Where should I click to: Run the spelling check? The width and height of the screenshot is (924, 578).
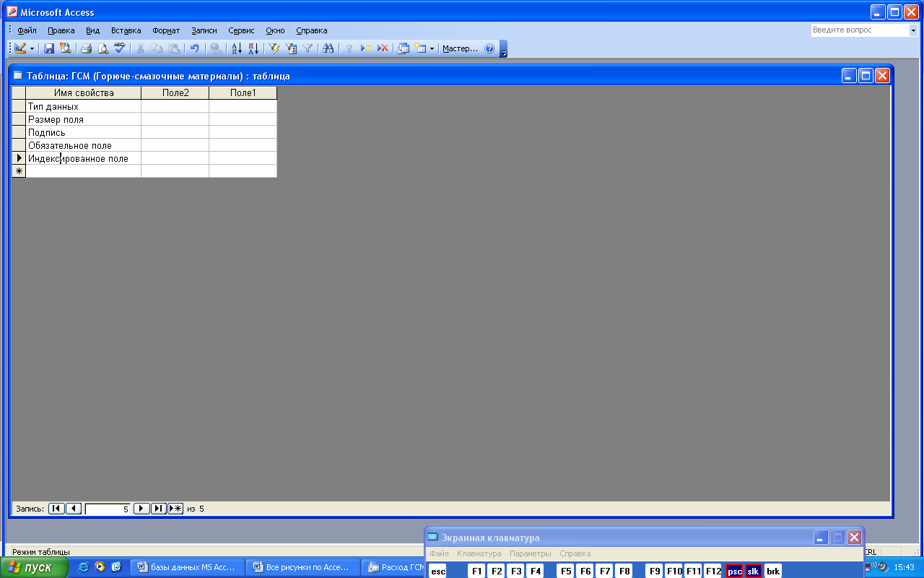tap(119, 48)
